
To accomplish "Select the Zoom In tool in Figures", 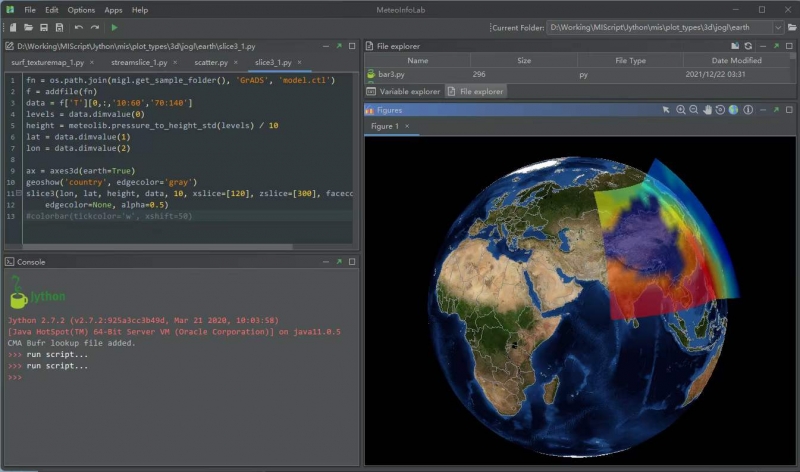I will (x=681, y=109).
